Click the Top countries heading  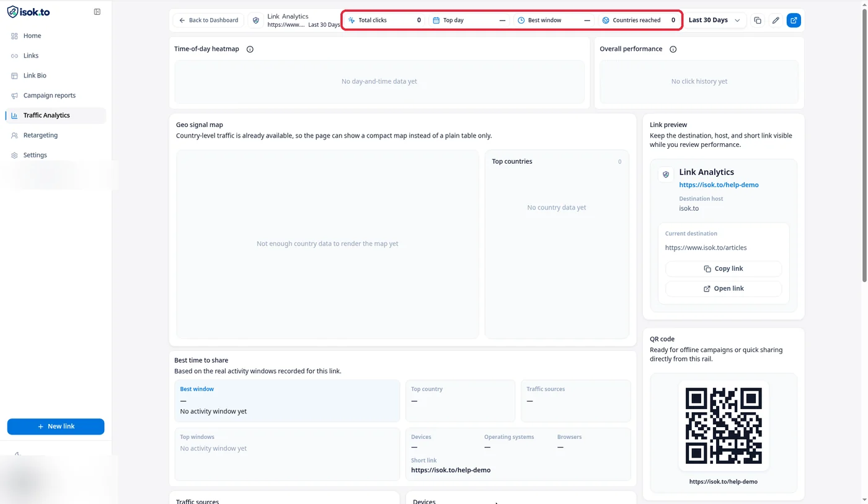(x=512, y=161)
